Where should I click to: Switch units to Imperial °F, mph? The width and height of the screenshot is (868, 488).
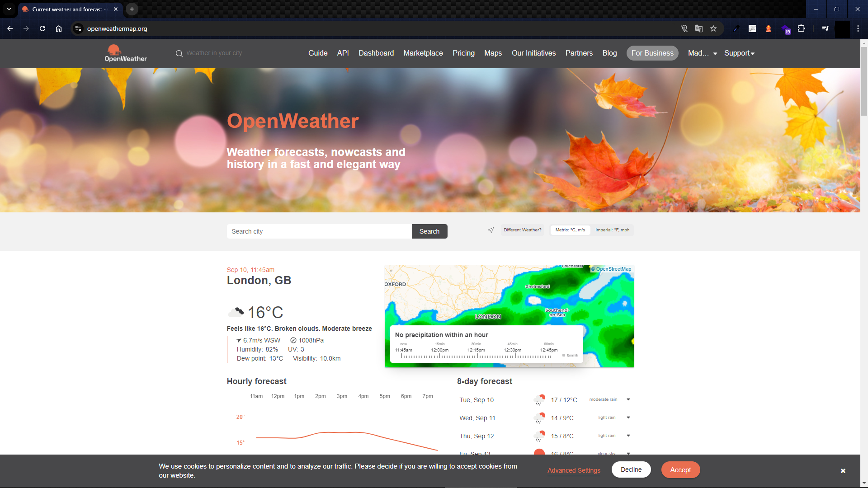pyautogui.click(x=612, y=230)
